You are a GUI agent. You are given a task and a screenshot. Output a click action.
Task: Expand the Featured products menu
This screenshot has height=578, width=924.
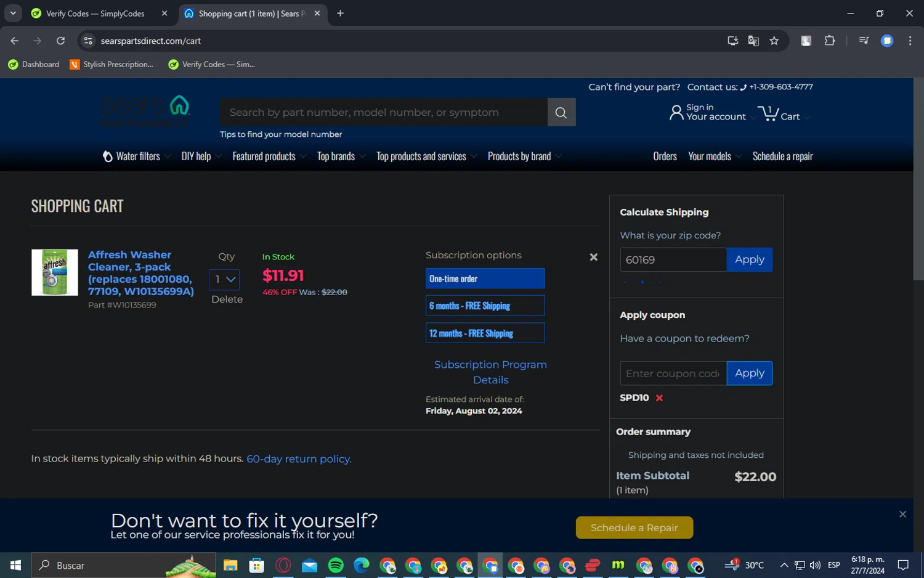pyautogui.click(x=269, y=157)
